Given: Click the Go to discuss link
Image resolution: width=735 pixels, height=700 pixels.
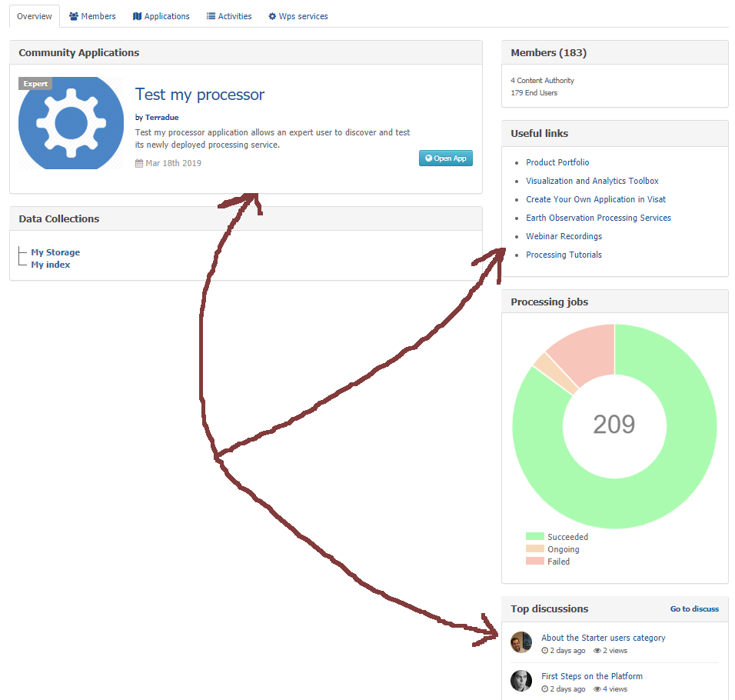Looking at the screenshot, I should point(694,609).
